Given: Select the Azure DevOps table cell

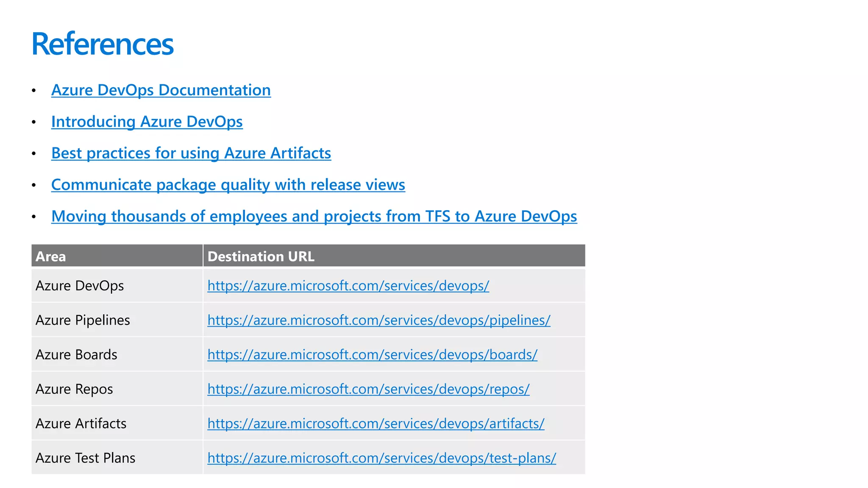Looking at the screenshot, I should point(80,286).
